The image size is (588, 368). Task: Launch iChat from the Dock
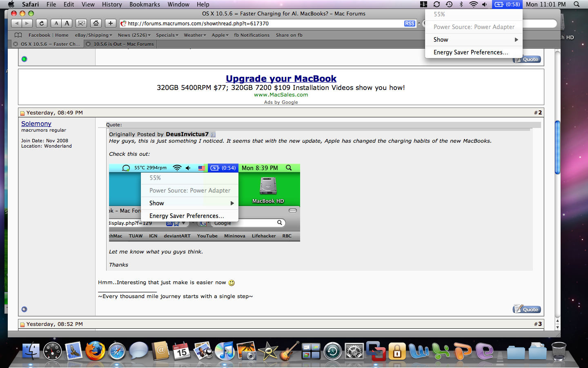click(x=138, y=351)
